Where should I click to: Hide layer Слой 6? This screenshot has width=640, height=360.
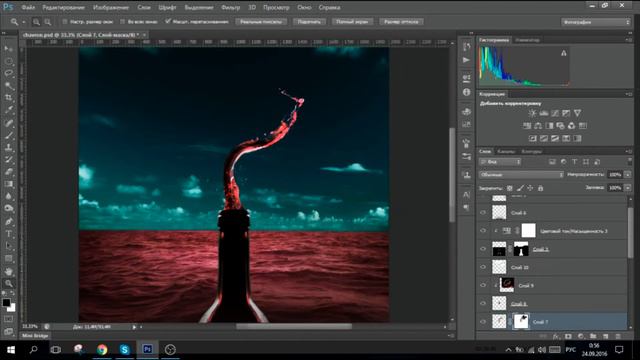click(483, 213)
